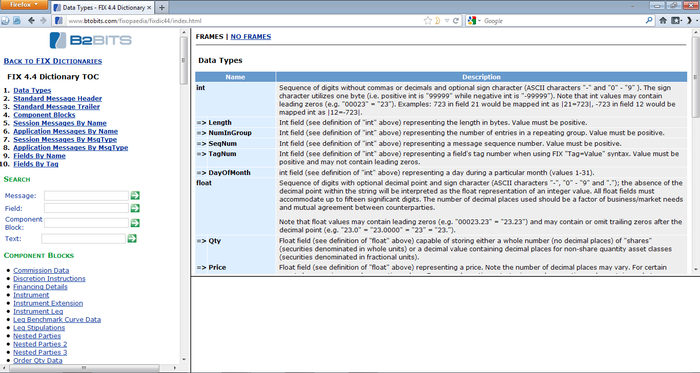Go to the Home page
700x373 pixels.
[663, 21]
